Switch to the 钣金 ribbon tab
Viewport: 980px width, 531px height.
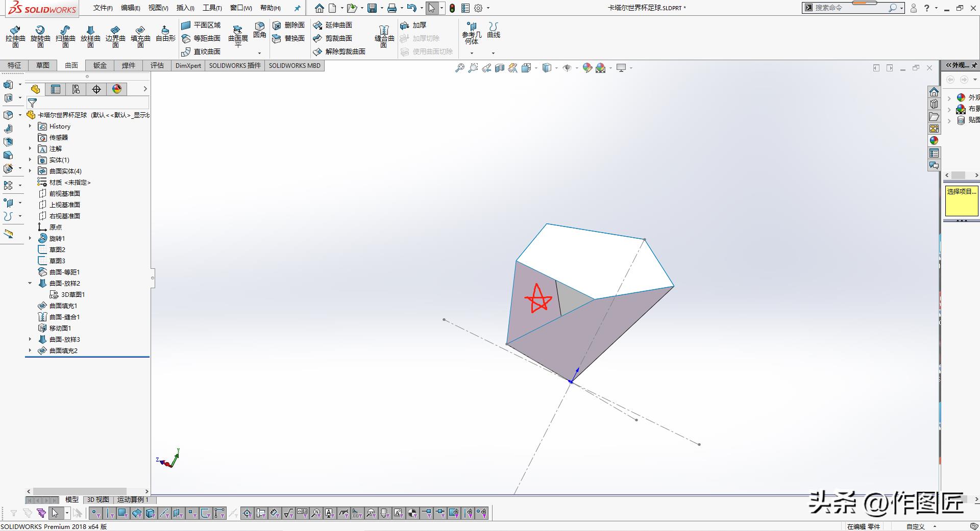point(100,65)
